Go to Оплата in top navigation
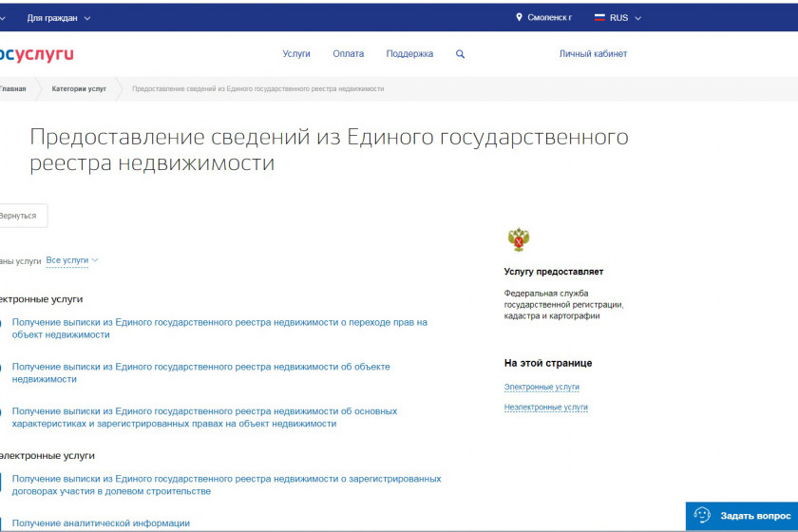This screenshot has height=532, width=798. [x=348, y=54]
